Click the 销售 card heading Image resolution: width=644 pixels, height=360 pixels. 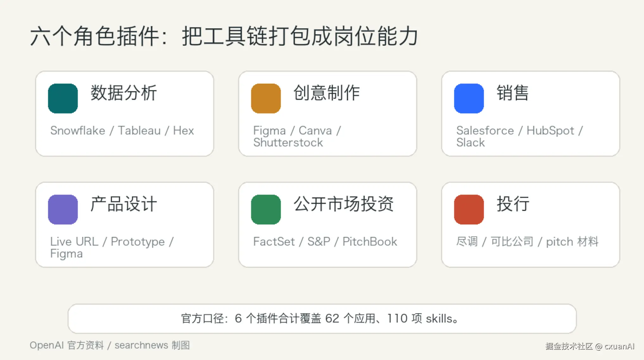[x=513, y=93]
